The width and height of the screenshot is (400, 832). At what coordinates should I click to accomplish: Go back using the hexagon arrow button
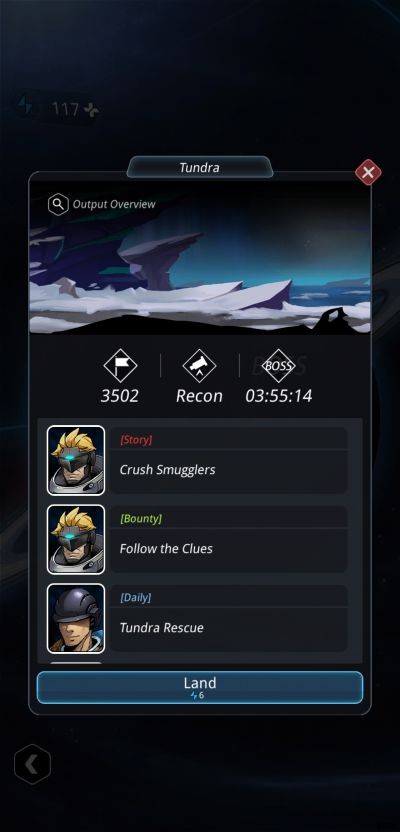(32, 765)
